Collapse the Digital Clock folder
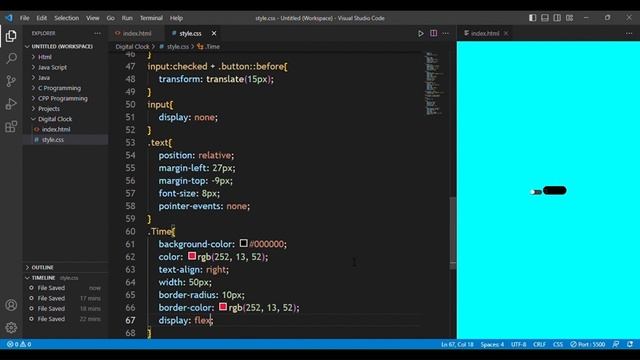This screenshot has width=640, height=360. click(x=55, y=119)
